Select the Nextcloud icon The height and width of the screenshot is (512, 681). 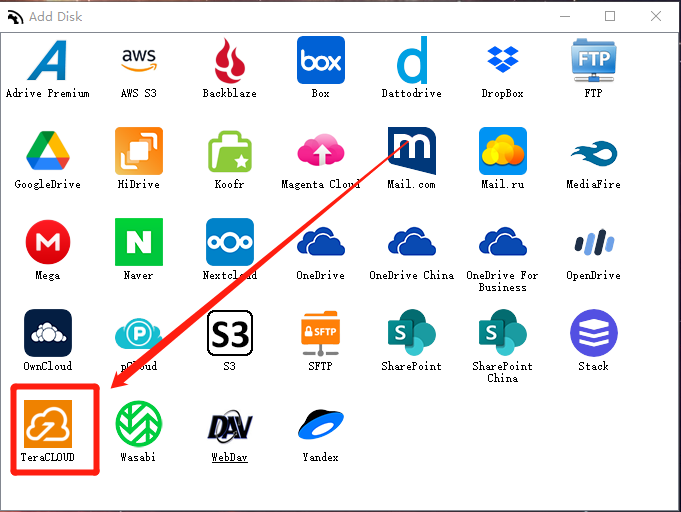(230, 242)
